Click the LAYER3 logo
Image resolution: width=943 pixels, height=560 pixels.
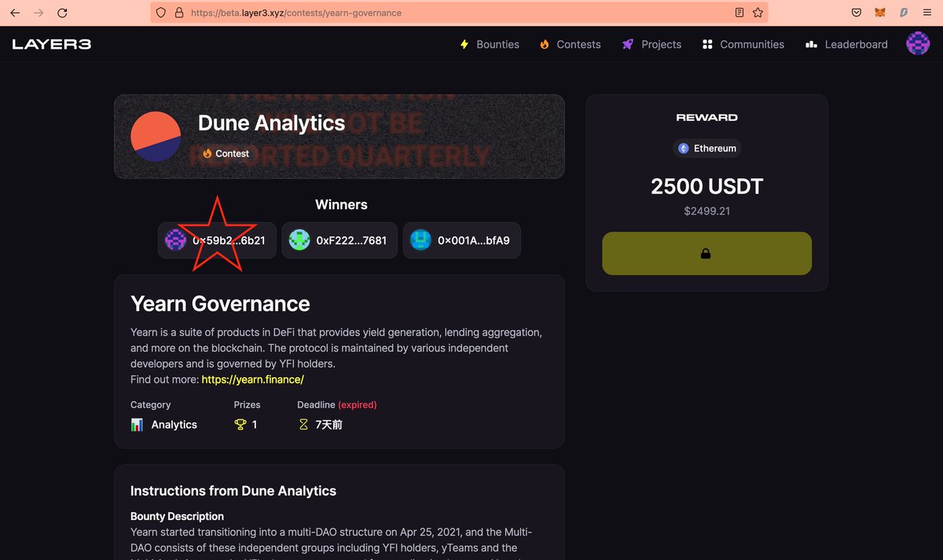(52, 44)
